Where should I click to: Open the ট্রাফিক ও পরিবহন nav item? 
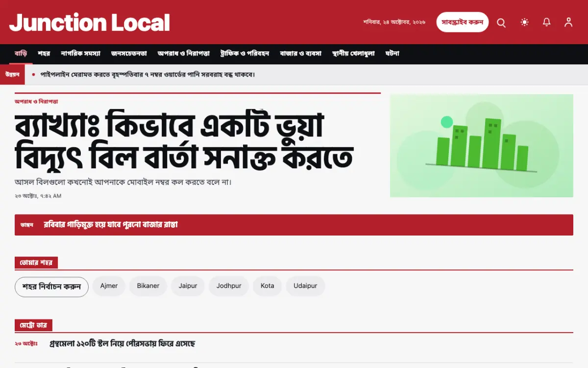click(245, 53)
